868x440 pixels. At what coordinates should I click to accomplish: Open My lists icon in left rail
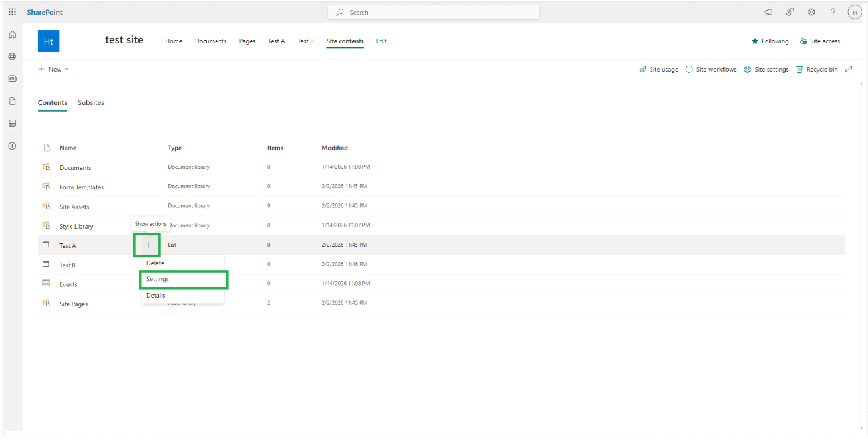[12, 124]
